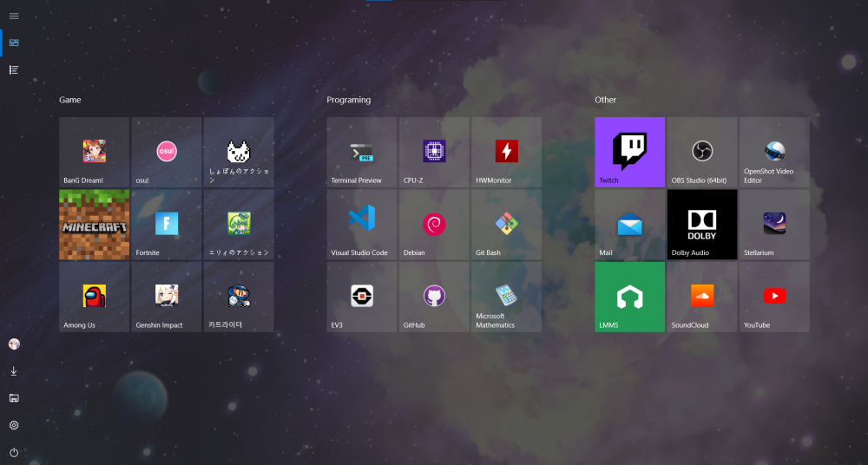Image resolution: width=868 pixels, height=465 pixels.
Task: Open the user account avatar
Action: pyautogui.click(x=14, y=344)
